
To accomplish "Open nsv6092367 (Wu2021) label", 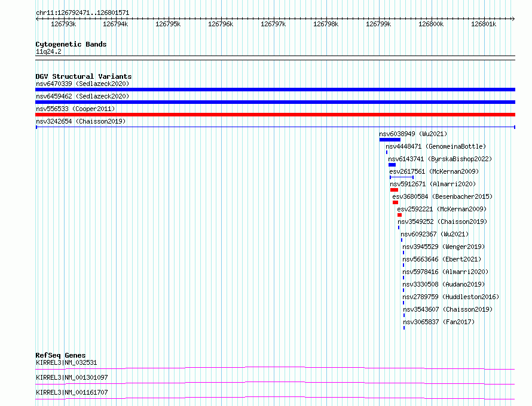I will (435, 234).
